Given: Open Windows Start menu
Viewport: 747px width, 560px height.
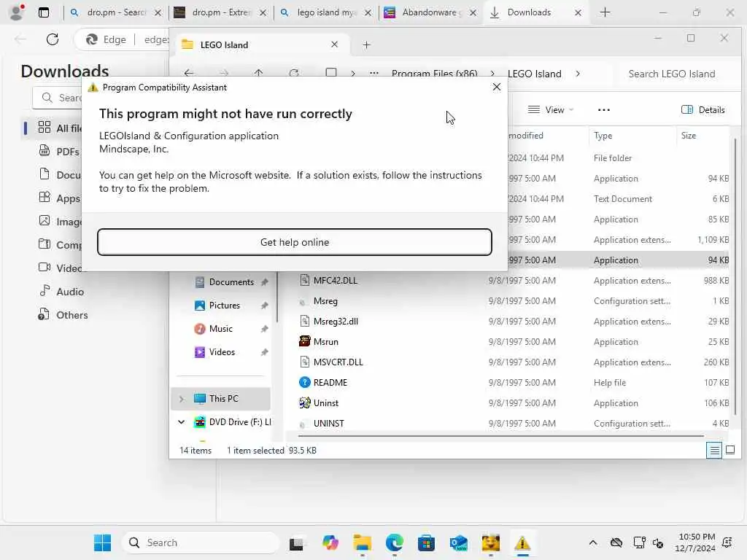Looking at the screenshot, I should 102,542.
